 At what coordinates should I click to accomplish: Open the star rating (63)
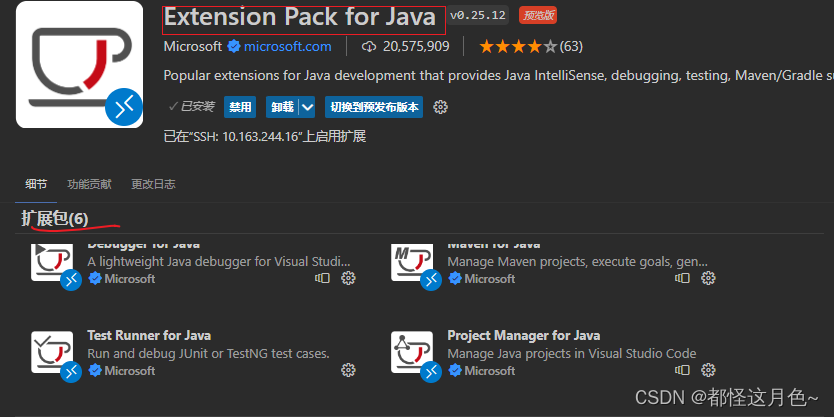click(530, 47)
